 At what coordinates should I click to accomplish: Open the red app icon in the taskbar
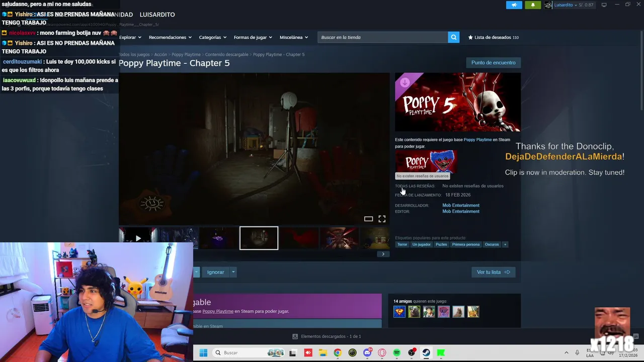click(x=308, y=353)
